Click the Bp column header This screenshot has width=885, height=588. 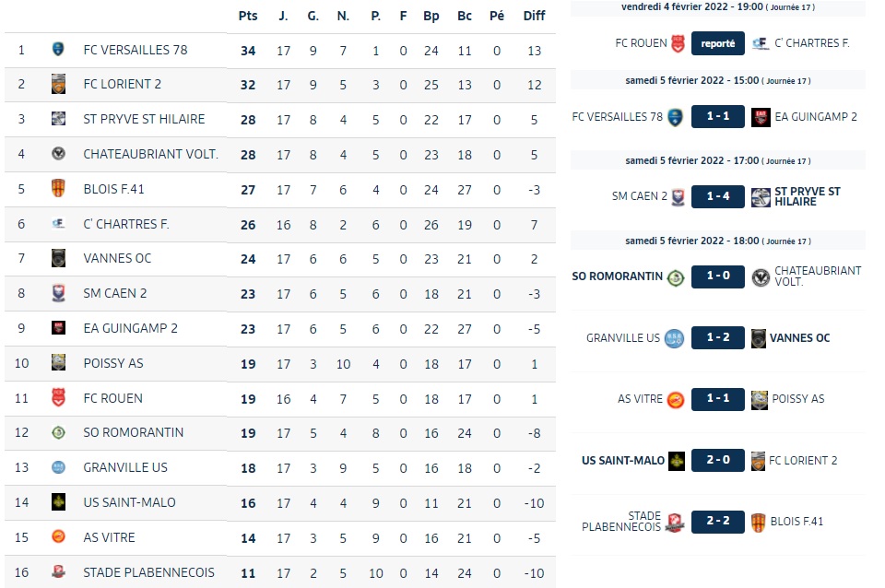pyautogui.click(x=431, y=17)
